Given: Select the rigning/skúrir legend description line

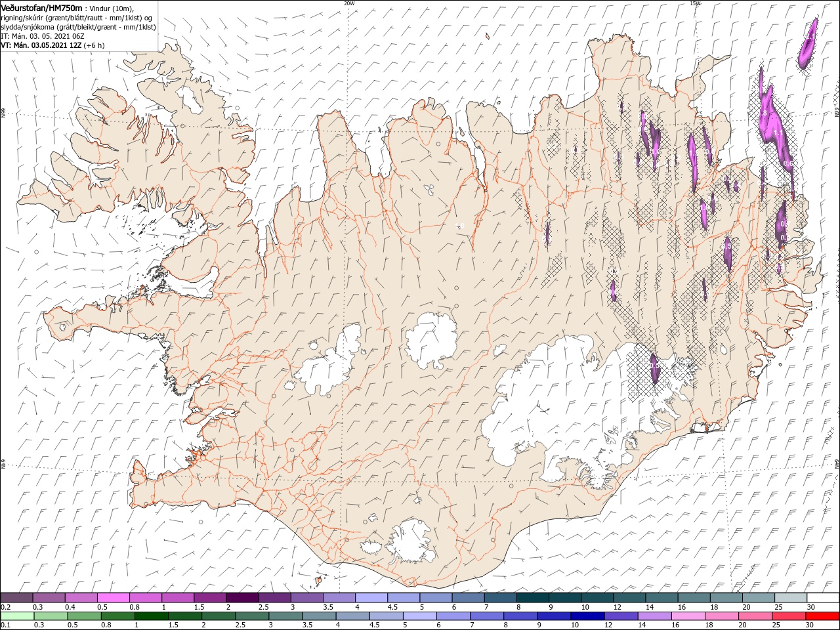Looking at the screenshot, I should click(76, 17).
